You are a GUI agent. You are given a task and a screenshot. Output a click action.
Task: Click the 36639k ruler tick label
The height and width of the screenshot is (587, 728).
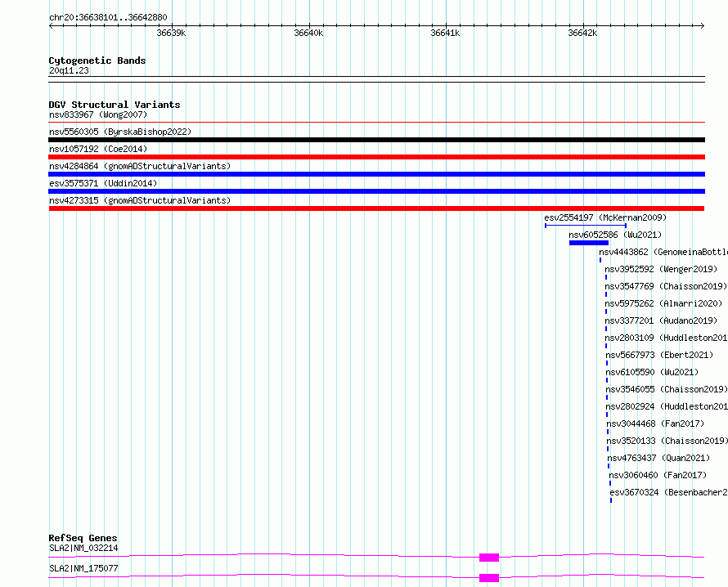tap(171, 33)
